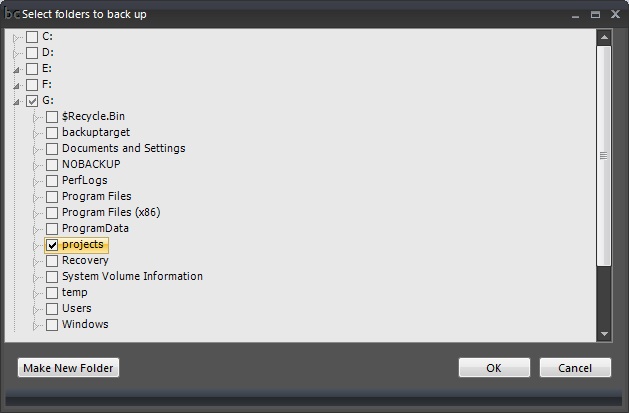Check the NOBACKUP folder checkbox
629x413 pixels.
[x=52, y=165]
